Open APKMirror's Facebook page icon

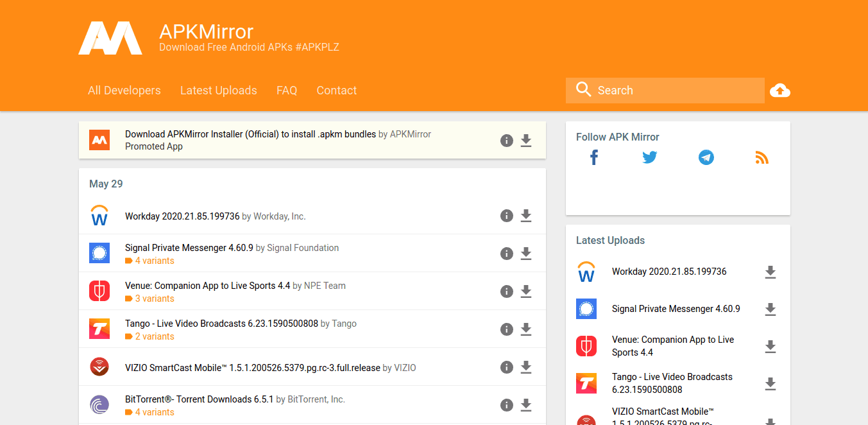point(594,157)
